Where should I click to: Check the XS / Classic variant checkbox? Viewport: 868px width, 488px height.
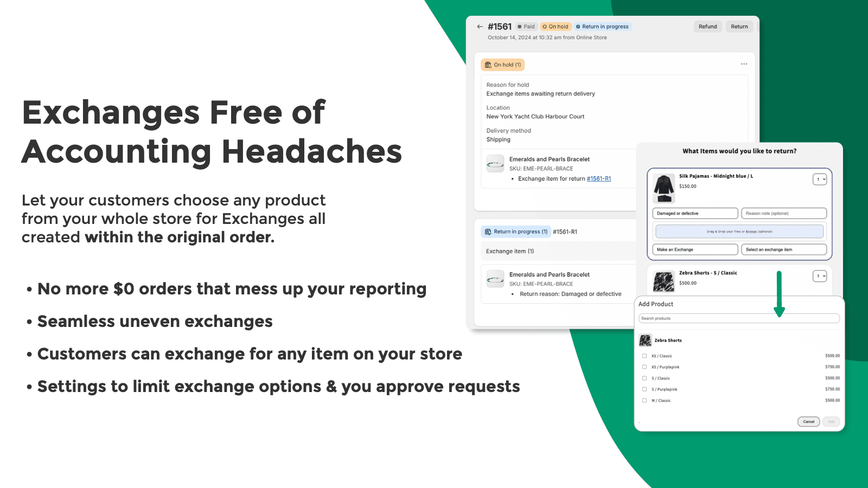(x=644, y=356)
